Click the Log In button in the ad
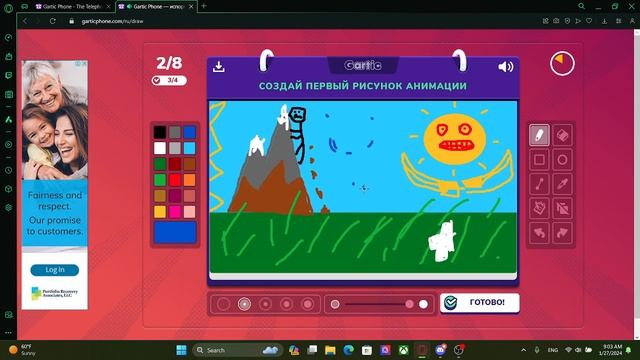Image resolution: width=640 pixels, height=360 pixels. click(x=55, y=270)
